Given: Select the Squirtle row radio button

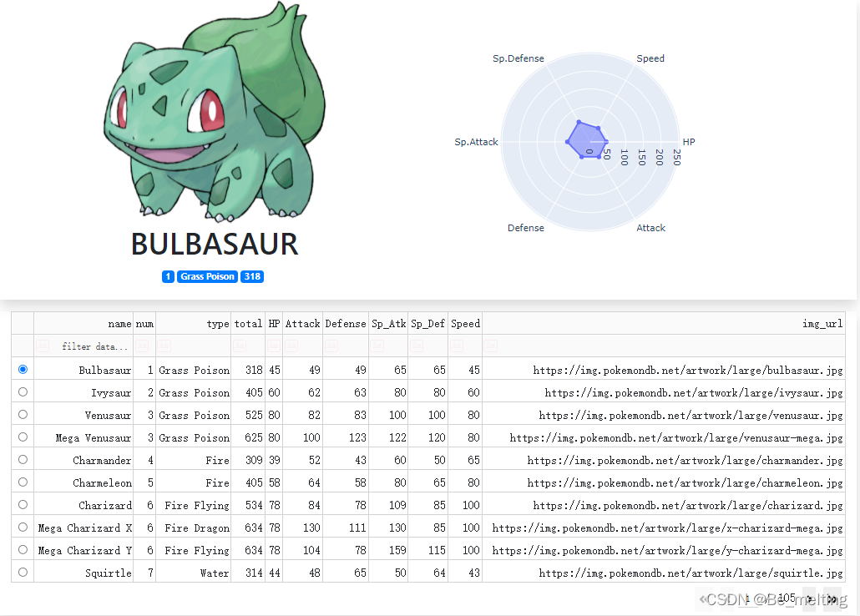Looking at the screenshot, I should [x=23, y=572].
